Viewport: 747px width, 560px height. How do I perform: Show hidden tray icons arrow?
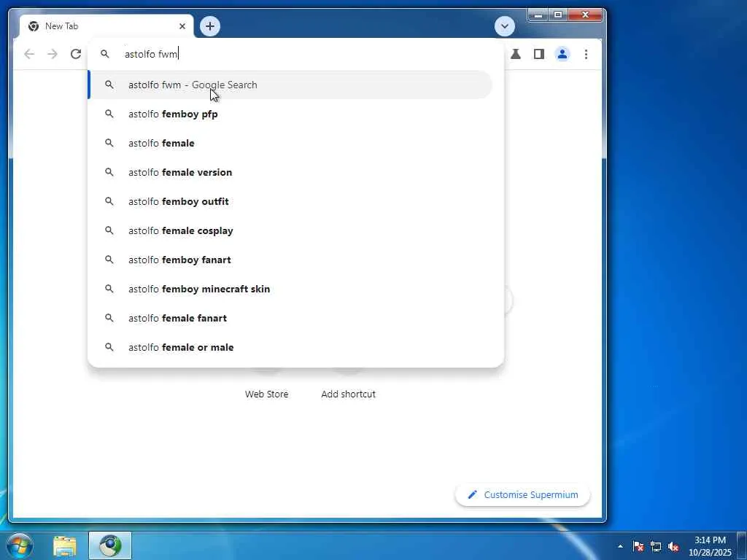pyautogui.click(x=620, y=546)
